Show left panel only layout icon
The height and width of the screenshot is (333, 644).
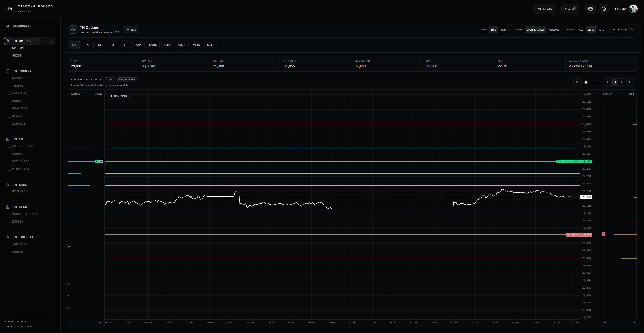tap(608, 82)
